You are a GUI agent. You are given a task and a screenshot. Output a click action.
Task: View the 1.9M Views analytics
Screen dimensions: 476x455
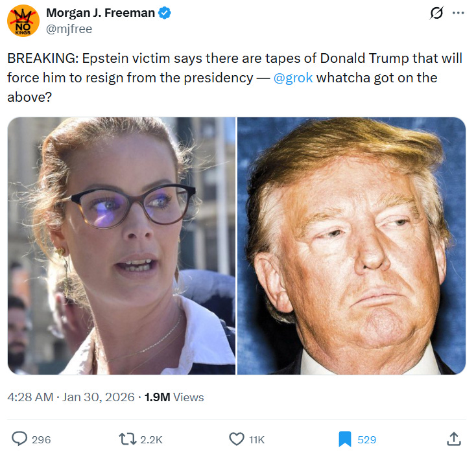(174, 397)
